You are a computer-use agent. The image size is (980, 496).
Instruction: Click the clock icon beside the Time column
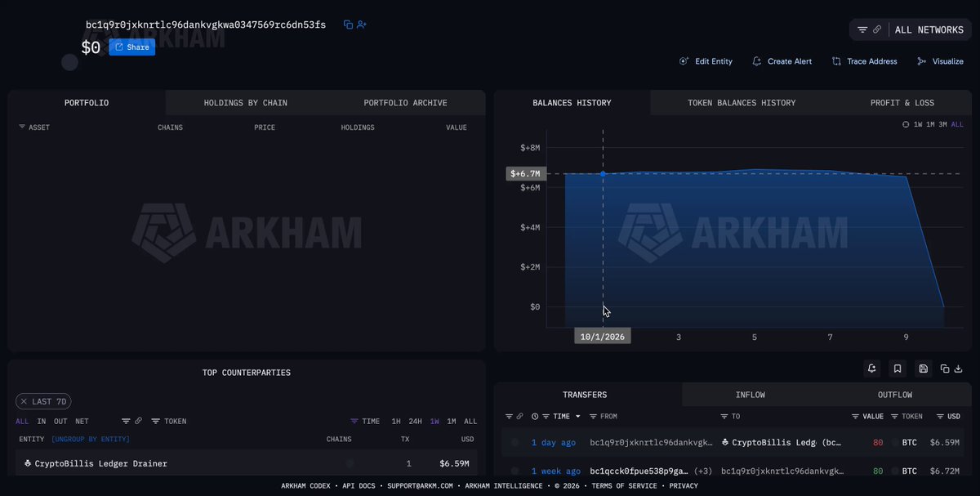(535, 417)
